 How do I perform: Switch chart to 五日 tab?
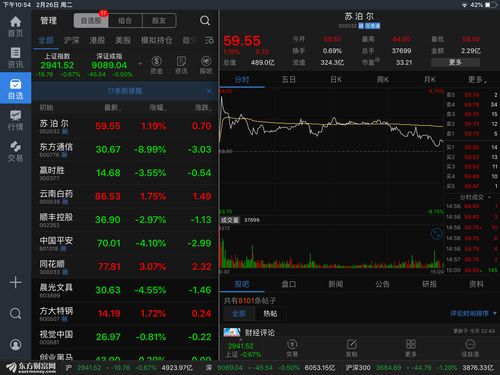[x=289, y=80]
